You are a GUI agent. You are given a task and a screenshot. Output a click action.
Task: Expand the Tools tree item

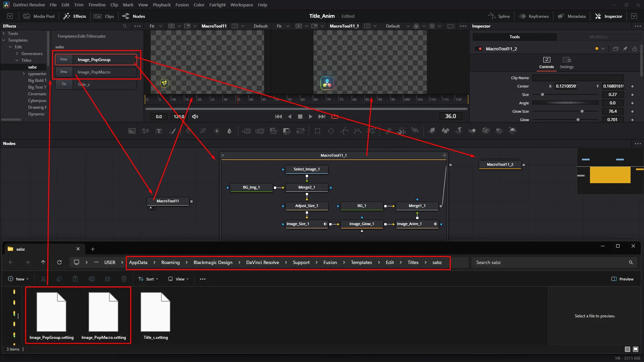4,34
